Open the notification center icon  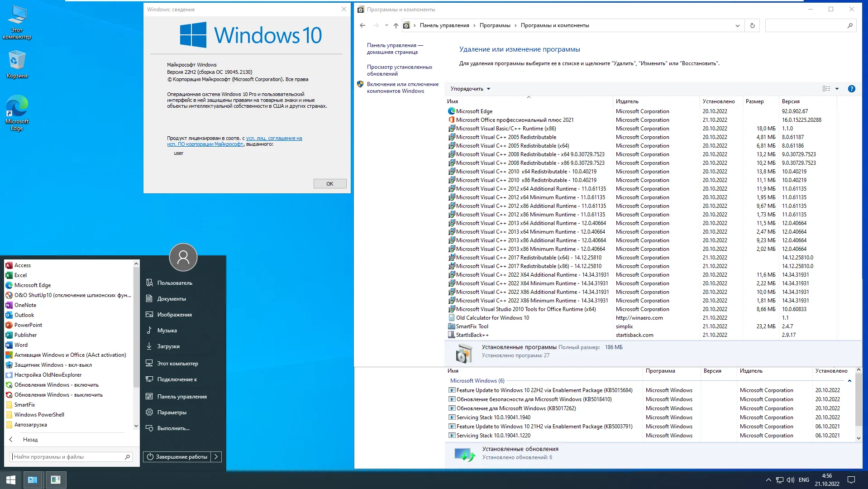[851, 480]
